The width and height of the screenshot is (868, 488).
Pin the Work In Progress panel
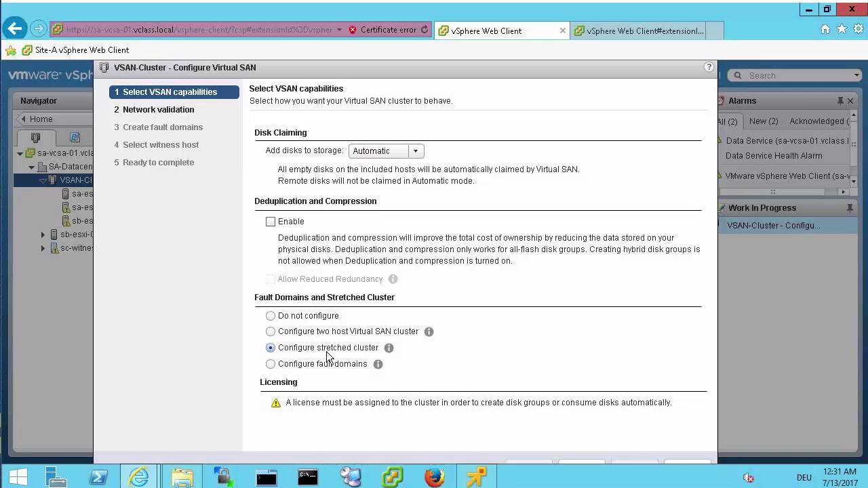(x=850, y=208)
